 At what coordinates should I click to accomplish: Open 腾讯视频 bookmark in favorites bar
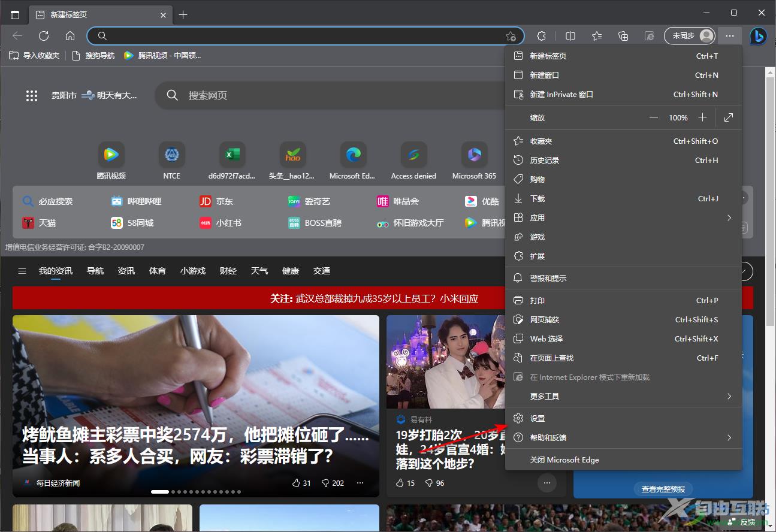point(162,56)
